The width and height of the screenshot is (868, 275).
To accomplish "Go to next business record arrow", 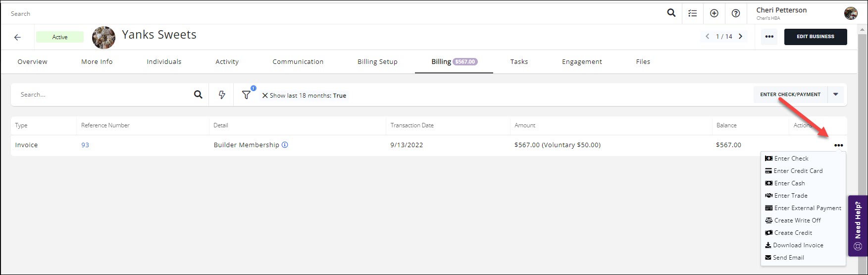I will 741,37.
